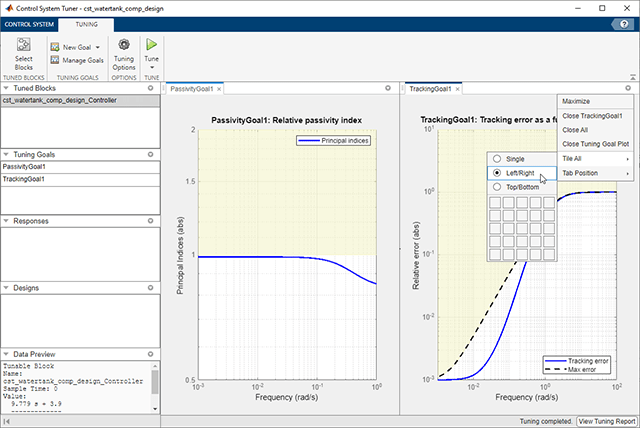Collapse the Tuning Goals panel

click(x=6, y=155)
